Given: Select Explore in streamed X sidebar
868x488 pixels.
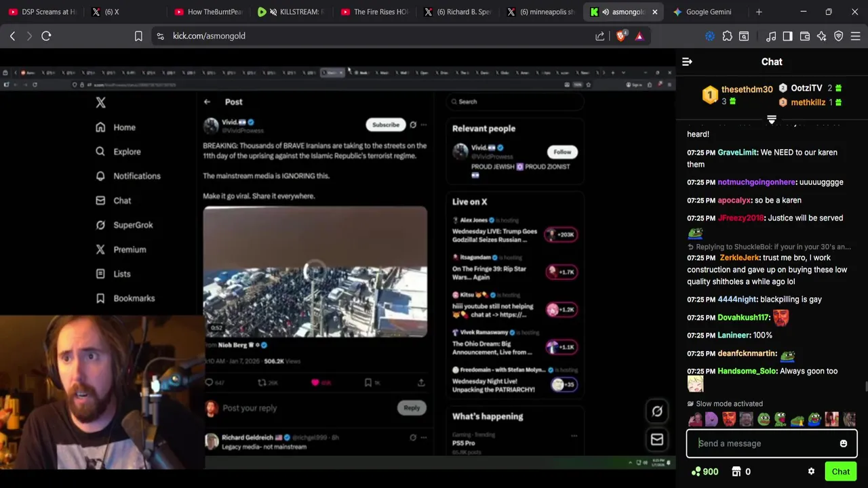Looking at the screenshot, I should [119, 152].
